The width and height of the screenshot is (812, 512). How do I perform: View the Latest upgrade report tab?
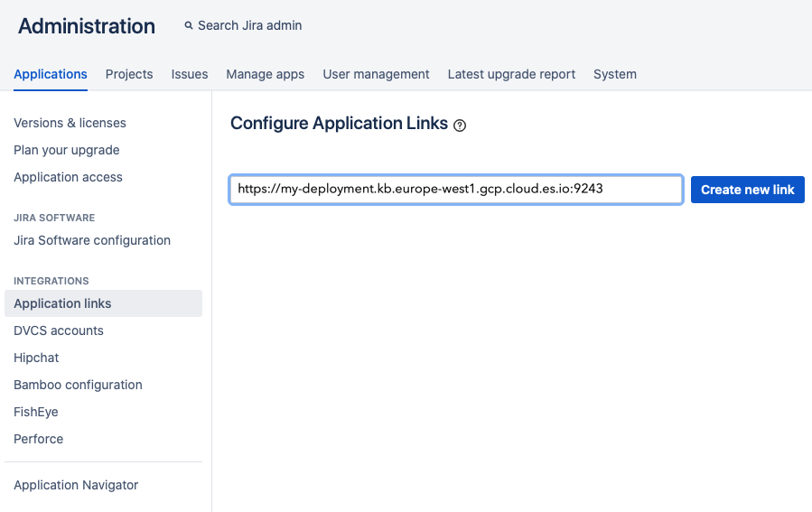point(511,74)
